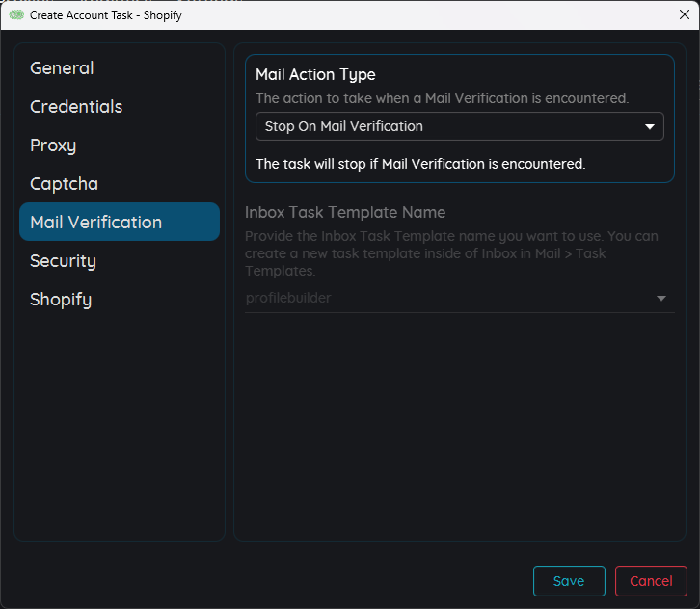This screenshot has height=609, width=700.
Task: Click the Mail Action Type dropdown arrow
Action: (x=650, y=126)
